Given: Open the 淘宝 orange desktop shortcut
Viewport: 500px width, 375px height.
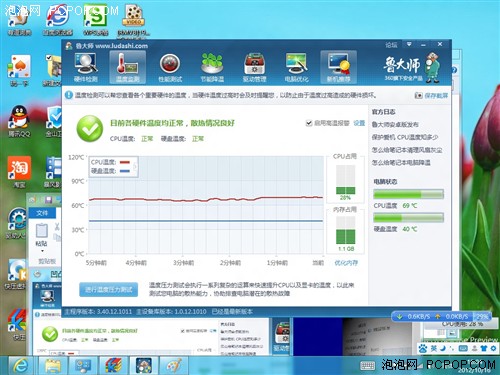Looking at the screenshot, I should (x=19, y=171).
